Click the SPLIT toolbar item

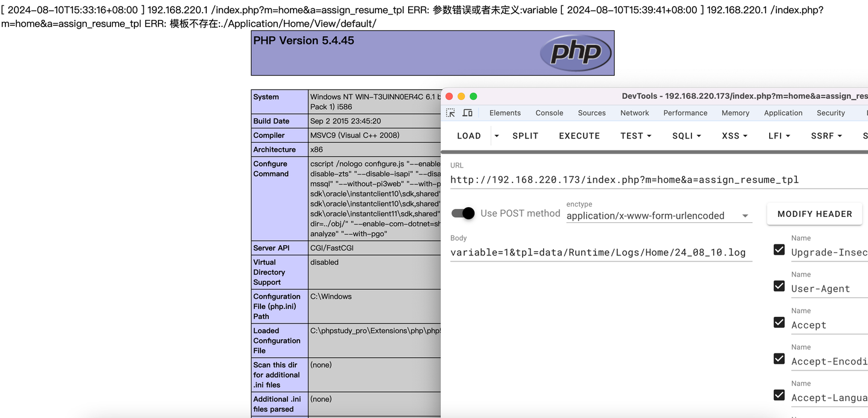(x=525, y=136)
